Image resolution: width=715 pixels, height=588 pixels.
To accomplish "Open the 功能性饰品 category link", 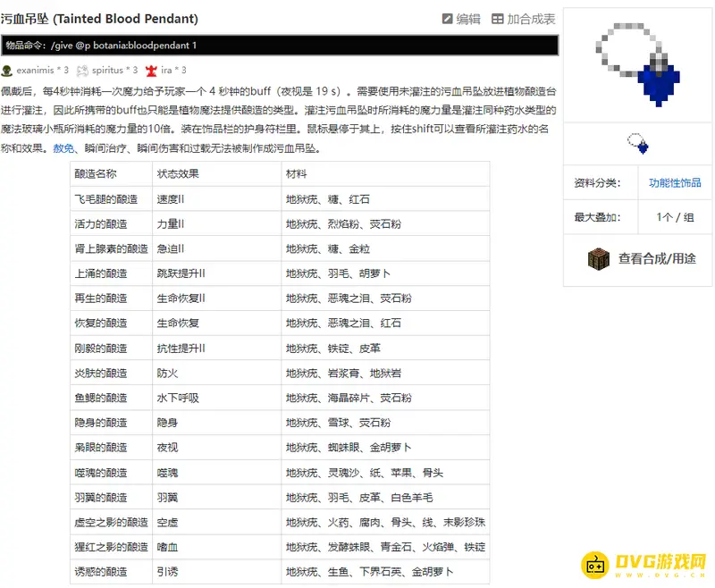I will 675,183.
